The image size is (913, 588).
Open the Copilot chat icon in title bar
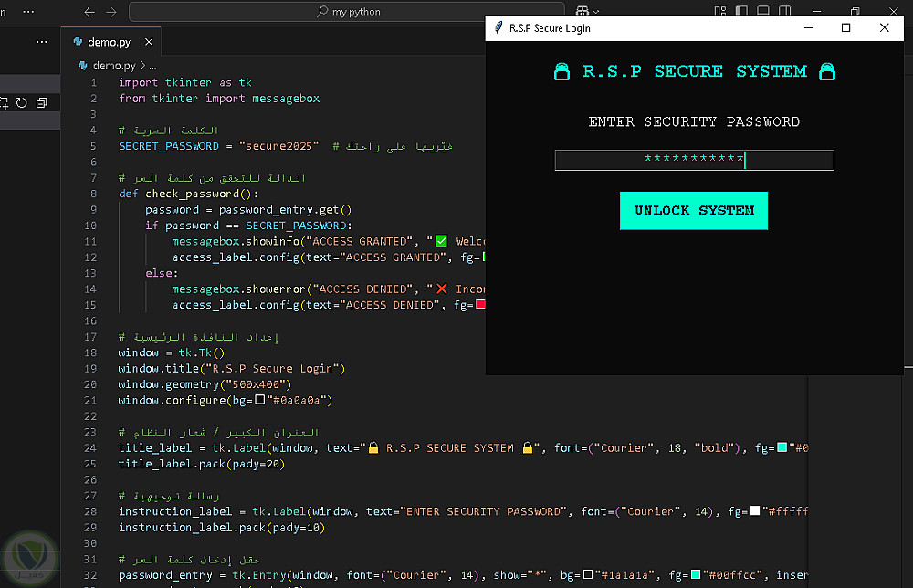pyautogui.click(x=582, y=11)
